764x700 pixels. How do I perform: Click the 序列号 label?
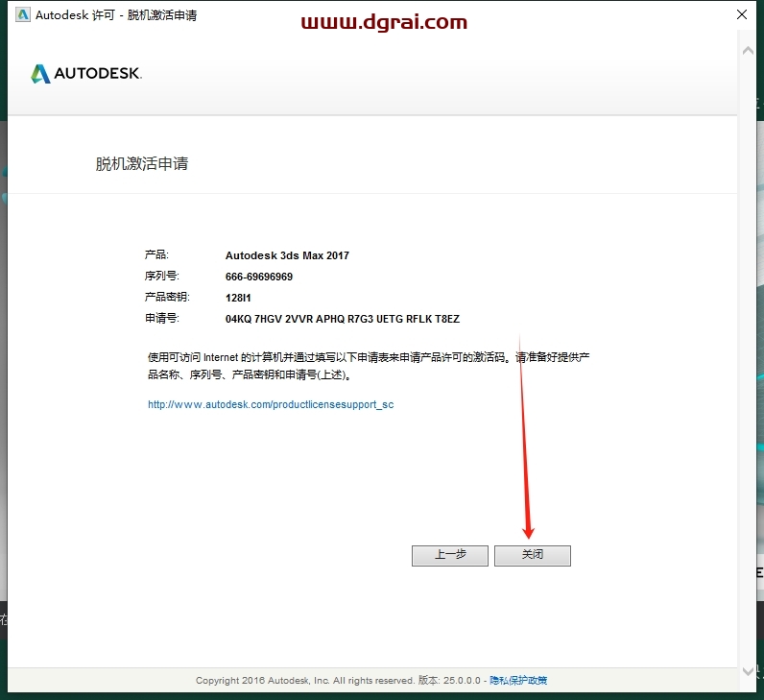[x=162, y=276]
